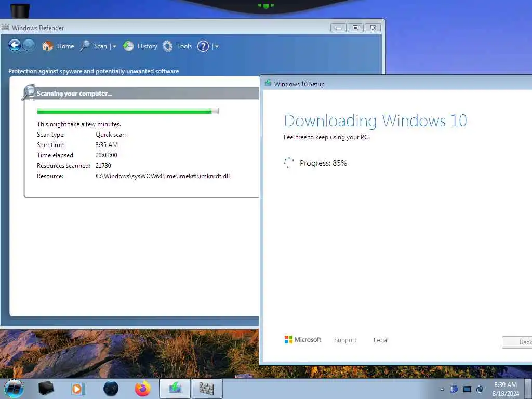Screen dimensions: 532x399
Task: Select the Tools menu label
Action: click(184, 46)
